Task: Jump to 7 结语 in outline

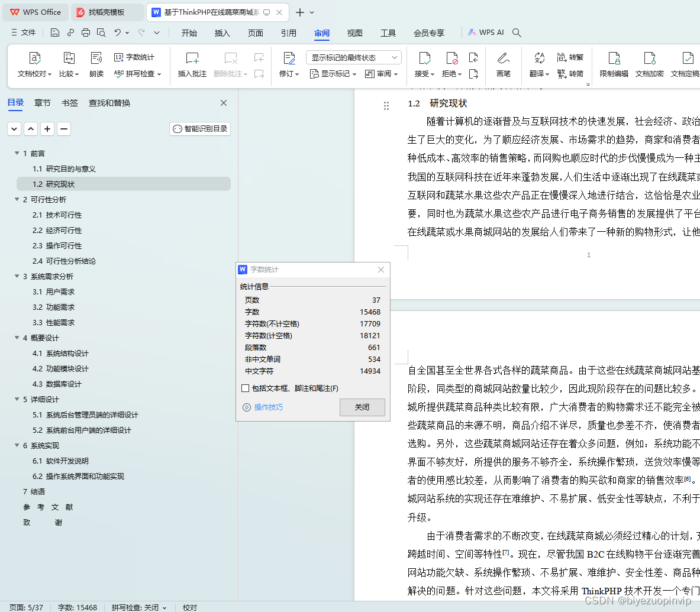Action: (34, 491)
